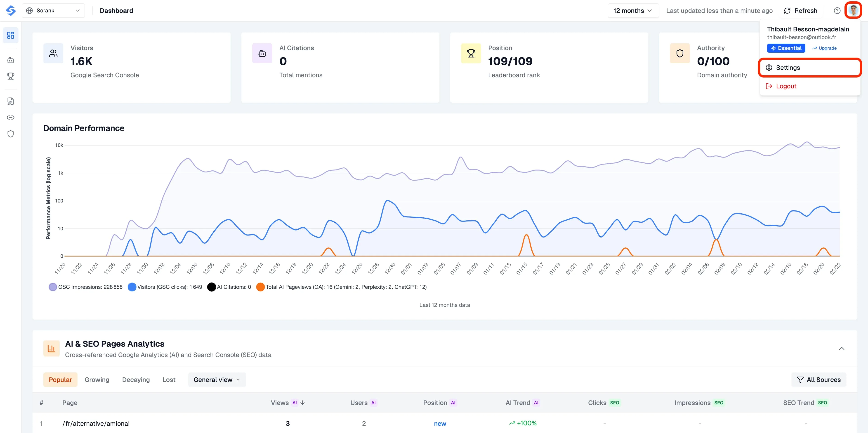The image size is (868, 433).
Task: Click the user avatar thumbnail
Action: click(853, 10)
